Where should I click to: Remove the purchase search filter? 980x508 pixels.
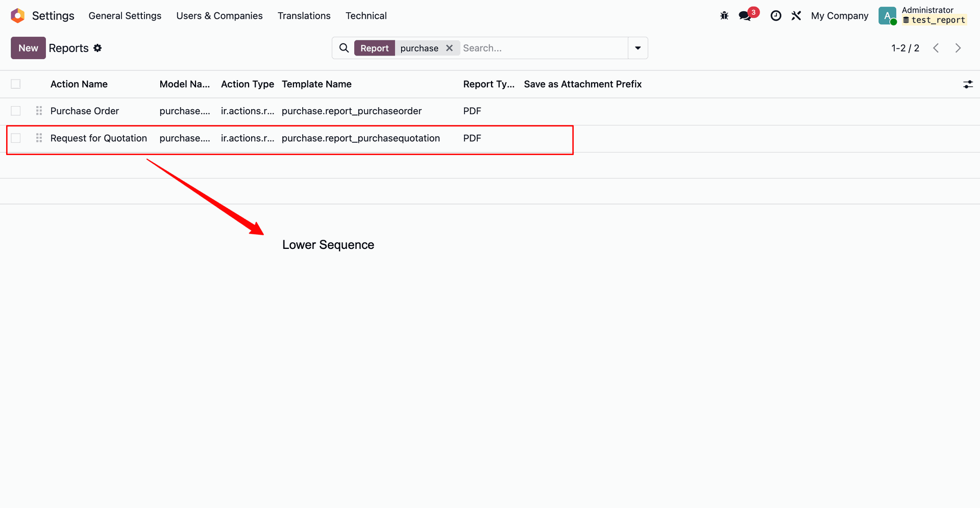point(449,48)
